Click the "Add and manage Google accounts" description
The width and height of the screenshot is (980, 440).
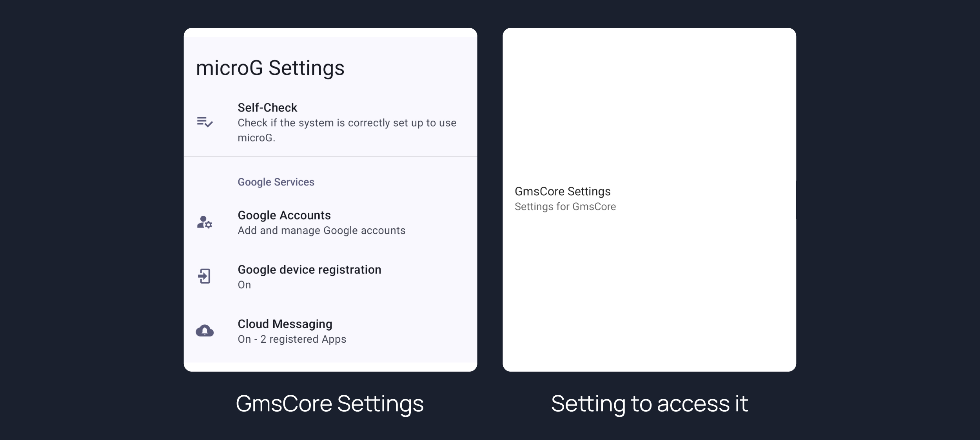pyautogui.click(x=321, y=231)
